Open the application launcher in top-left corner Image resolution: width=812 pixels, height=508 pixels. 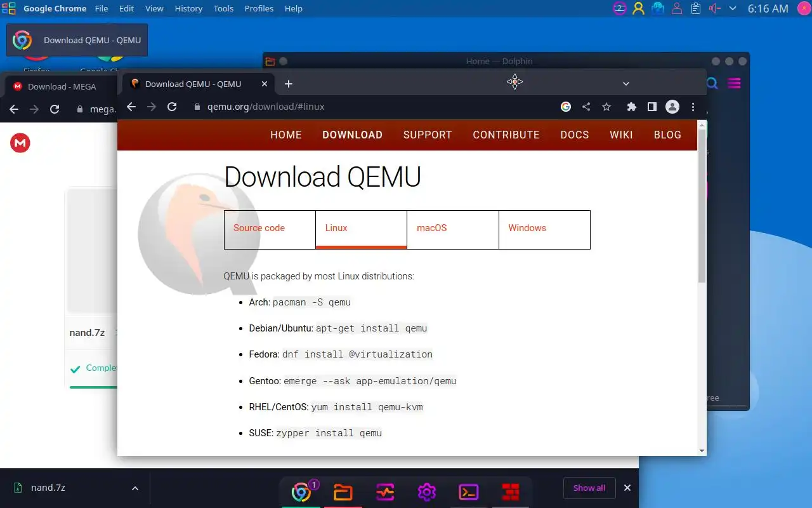click(x=9, y=8)
